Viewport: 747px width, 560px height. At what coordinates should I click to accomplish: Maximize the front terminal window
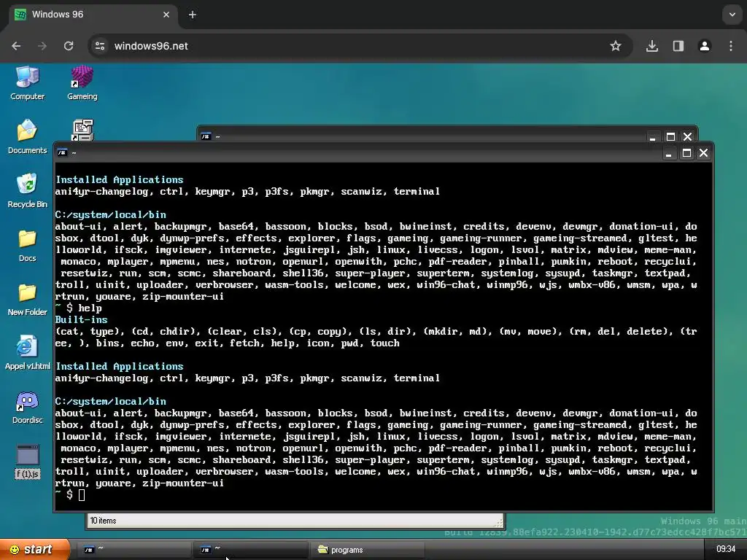click(686, 153)
